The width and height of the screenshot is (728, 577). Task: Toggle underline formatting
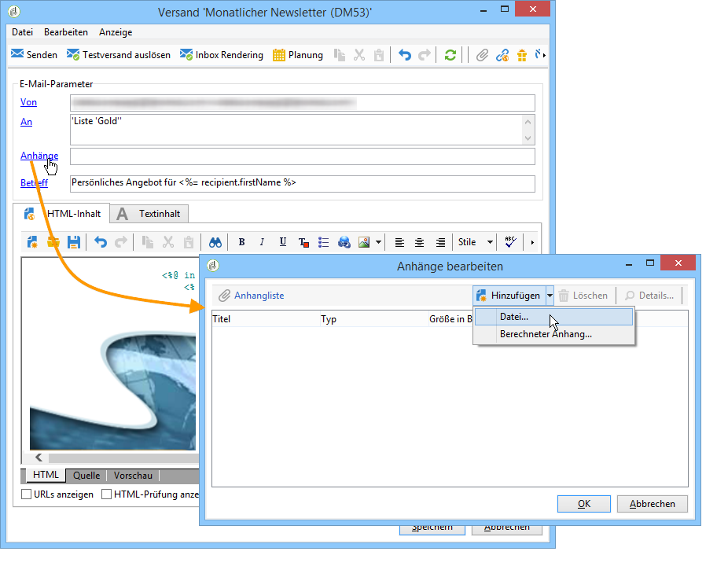tap(283, 242)
